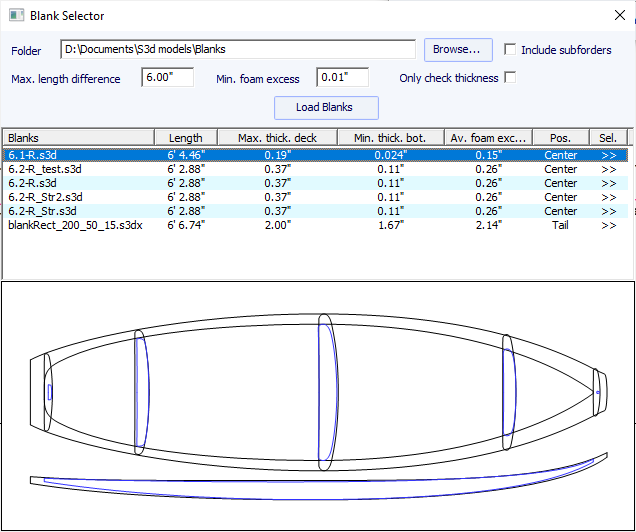Click the >> icon for 6.2-R_Str2.s3d
636x532 pixels.
click(609, 197)
